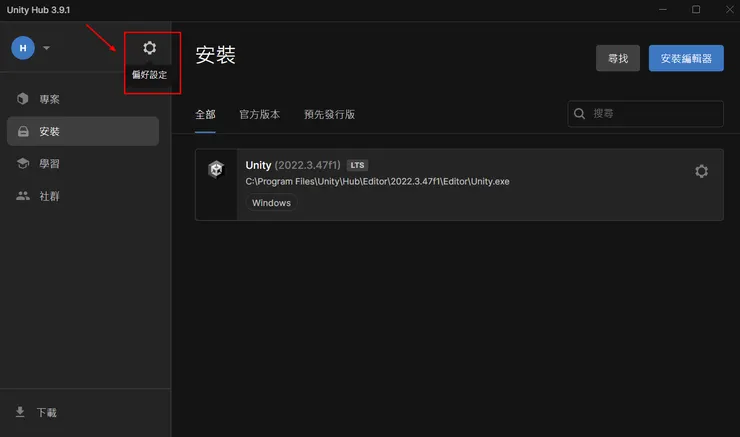Image resolution: width=740 pixels, height=437 pixels.
Task: Click the 尋找 (Locate) button
Action: 618,58
